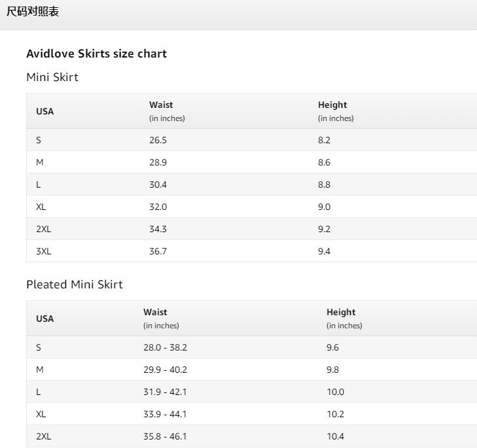
Task: Select the 3XL size row label
Action: pos(43,251)
